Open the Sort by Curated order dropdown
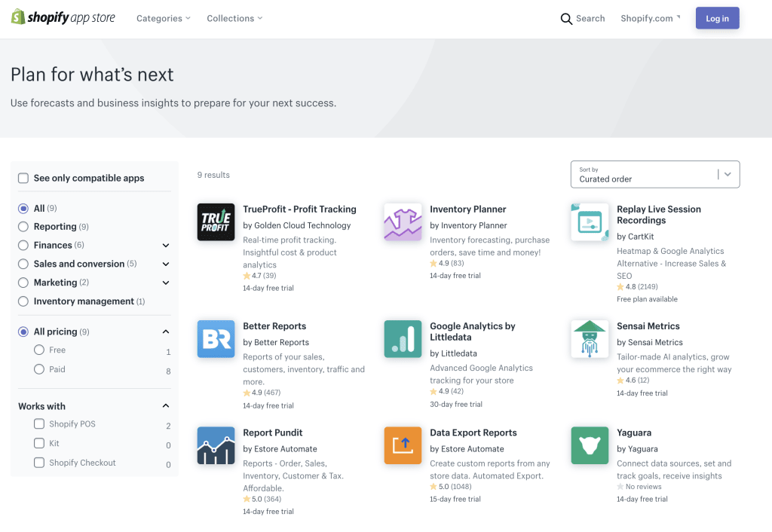772x532 pixels. (x=655, y=174)
